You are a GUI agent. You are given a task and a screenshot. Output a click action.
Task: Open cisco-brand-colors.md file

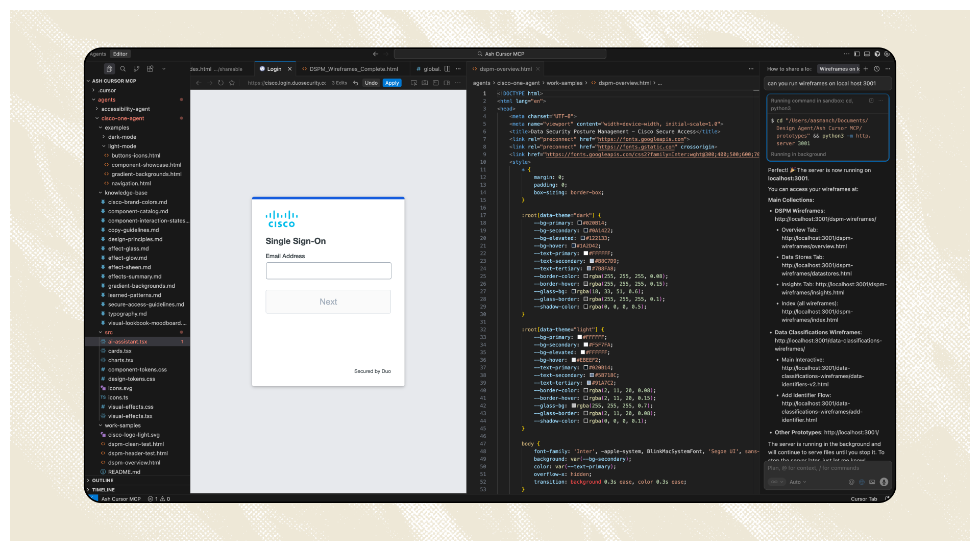(x=137, y=202)
